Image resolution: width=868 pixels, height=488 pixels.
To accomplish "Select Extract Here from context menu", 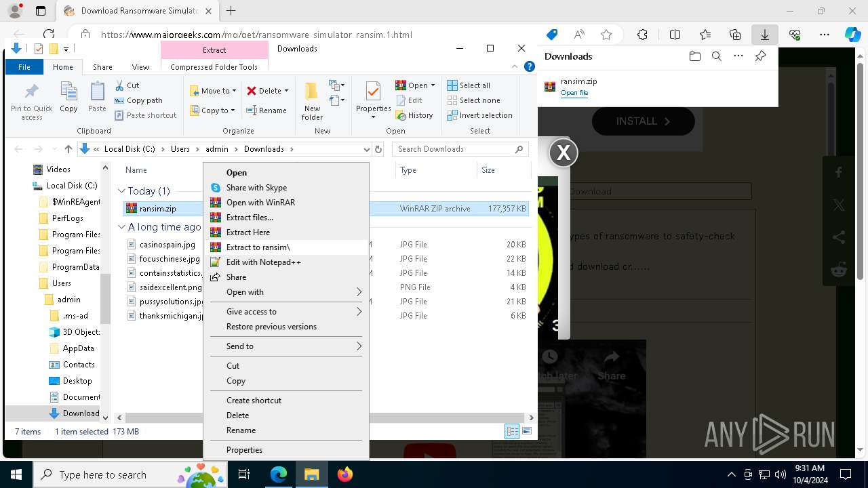I will pos(285,232).
